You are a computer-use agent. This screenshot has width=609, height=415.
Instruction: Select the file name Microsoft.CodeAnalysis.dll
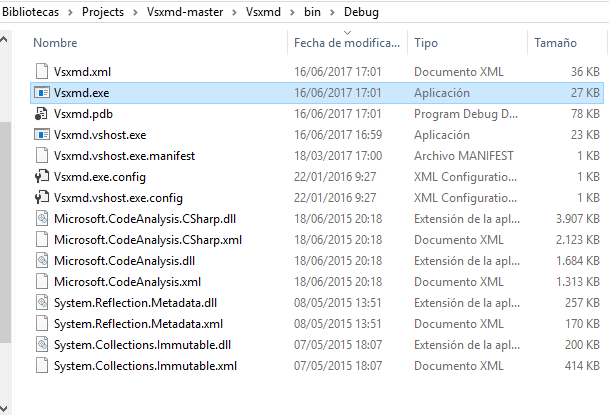click(124, 260)
